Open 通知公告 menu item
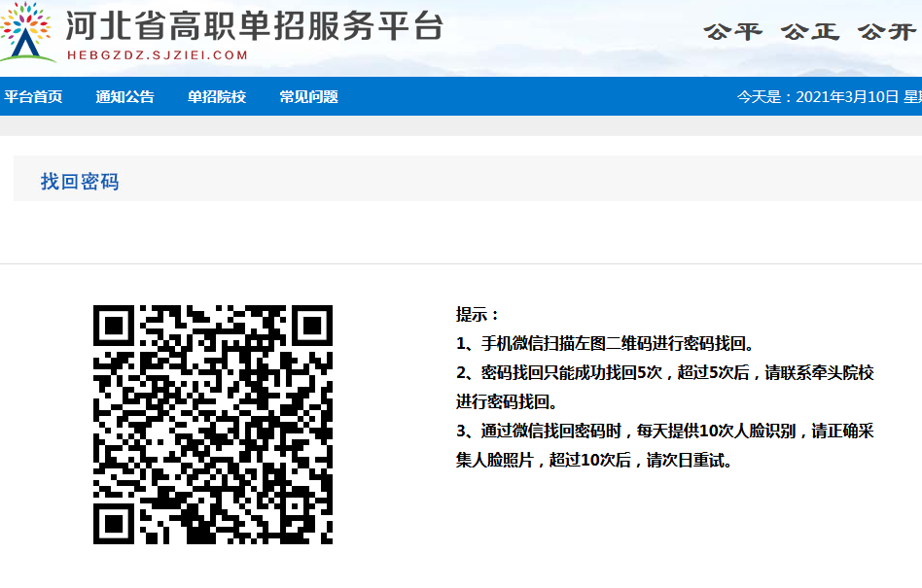Image resolution: width=922 pixels, height=588 pixels. [x=125, y=97]
